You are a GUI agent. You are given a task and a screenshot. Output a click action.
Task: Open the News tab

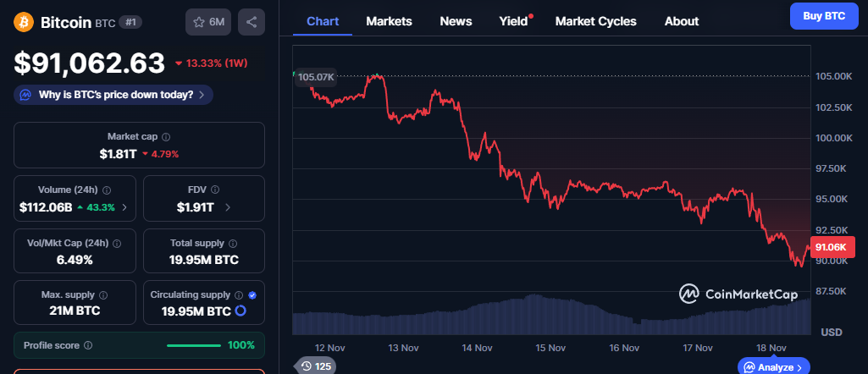(456, 21)
